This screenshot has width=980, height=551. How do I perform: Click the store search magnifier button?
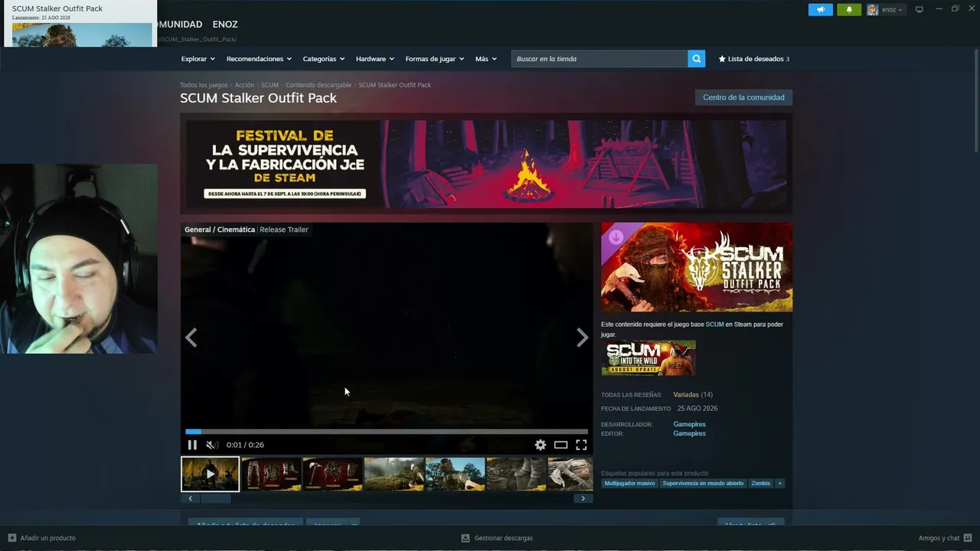click(x=696, y=59)
